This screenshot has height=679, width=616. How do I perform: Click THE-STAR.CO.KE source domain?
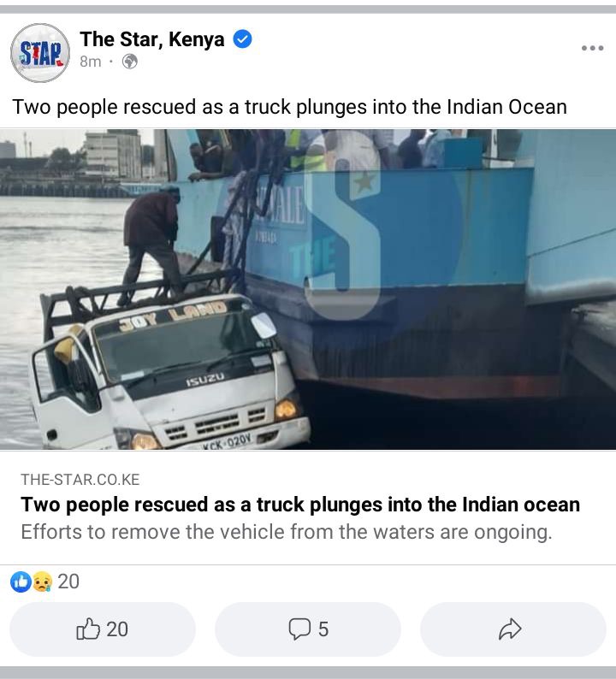(80, 480)
